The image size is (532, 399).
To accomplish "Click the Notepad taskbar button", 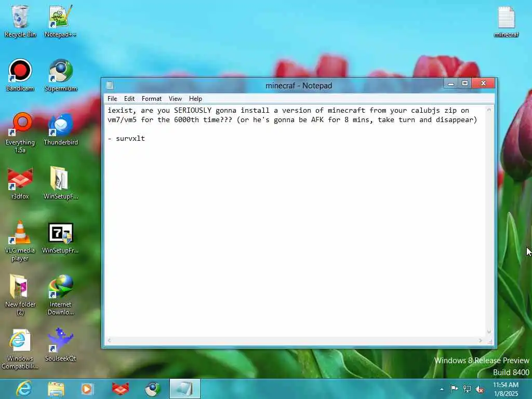I will pos(185,389).
